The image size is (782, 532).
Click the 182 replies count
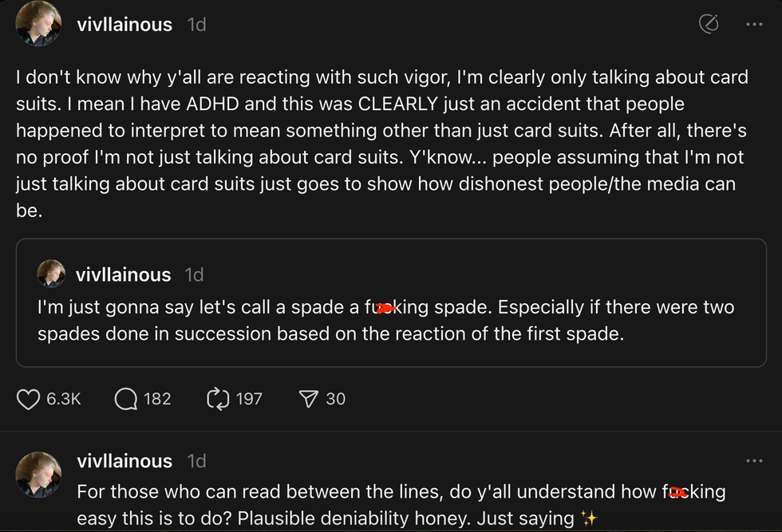click(157, 399)
